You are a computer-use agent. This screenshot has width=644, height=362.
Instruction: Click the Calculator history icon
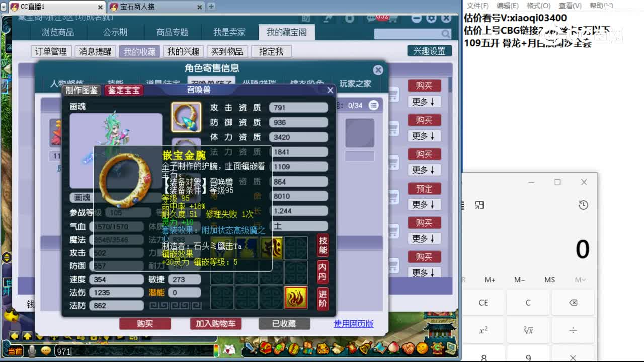583,205
